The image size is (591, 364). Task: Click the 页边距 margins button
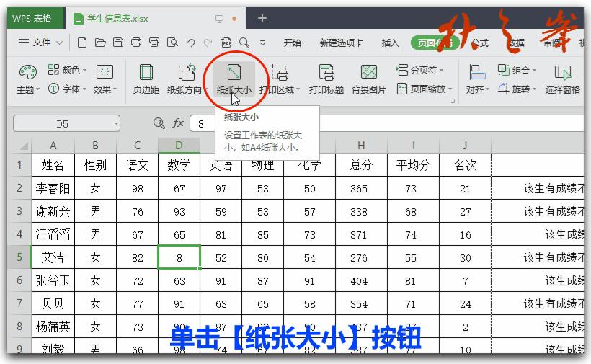click(x=146, y=79)
